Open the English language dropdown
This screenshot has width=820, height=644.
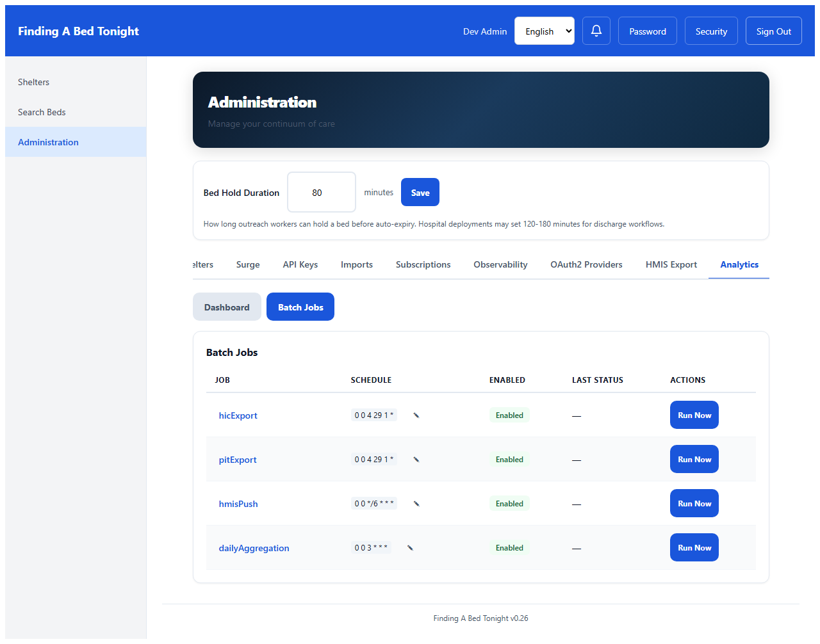pyautogui.click(x=544, y=30)
